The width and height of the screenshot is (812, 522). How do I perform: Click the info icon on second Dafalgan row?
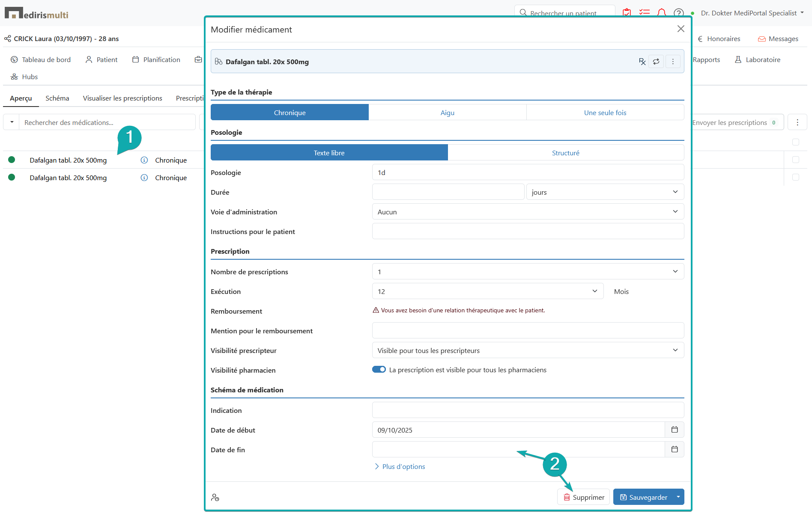pyautogui.click(x=144, y=178)
